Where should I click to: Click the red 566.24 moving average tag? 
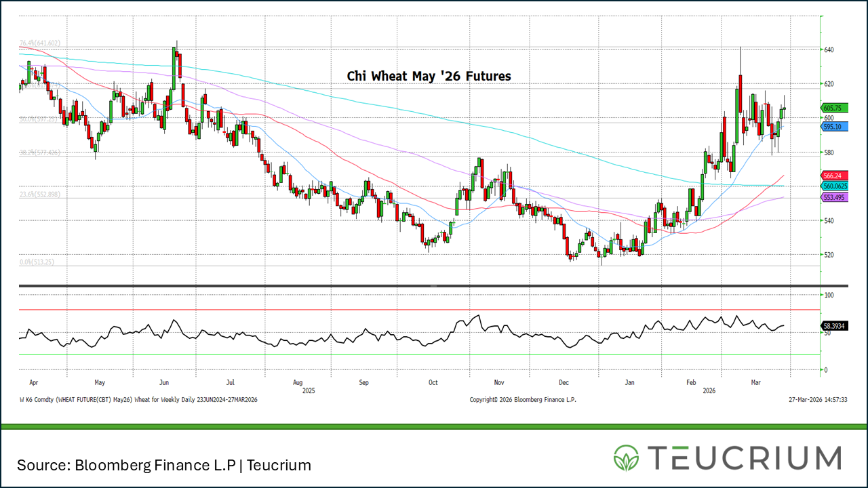pyautogui.click(x=835, y=174)
